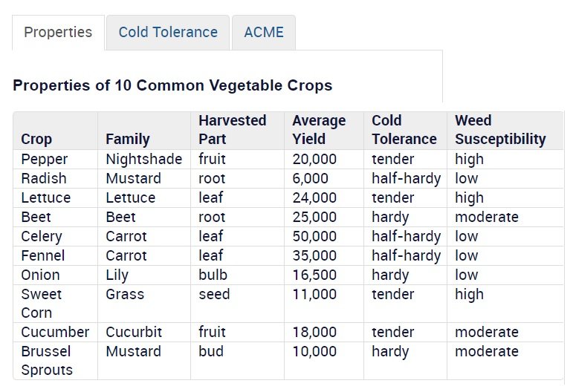The height and width of the screenshot is (392, 576).
Task: Click the Celery row's 50,000 yield
Action: (314, 236)
